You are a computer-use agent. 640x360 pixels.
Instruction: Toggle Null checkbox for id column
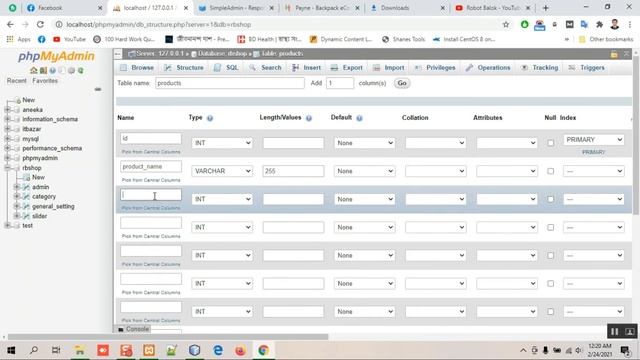coord(551,143)
